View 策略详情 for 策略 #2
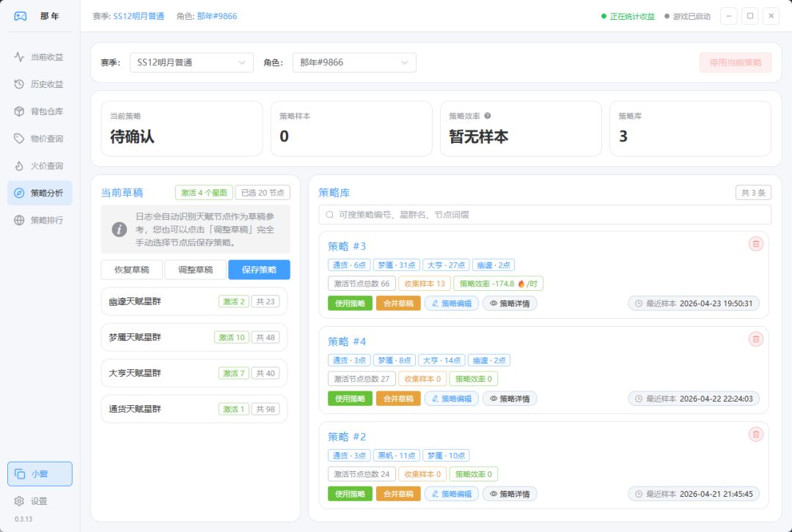Image resolution: width=792 pixels, height=532 pixels. 510,494
